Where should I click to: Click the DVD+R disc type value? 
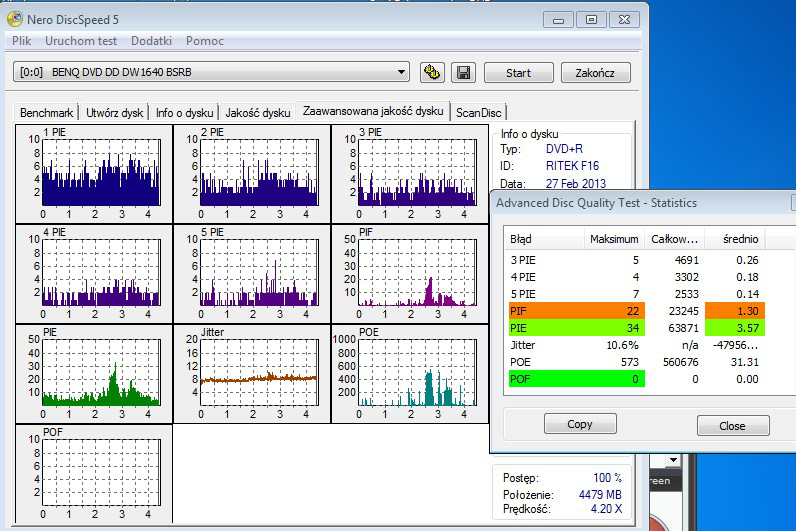coord(564,149)
